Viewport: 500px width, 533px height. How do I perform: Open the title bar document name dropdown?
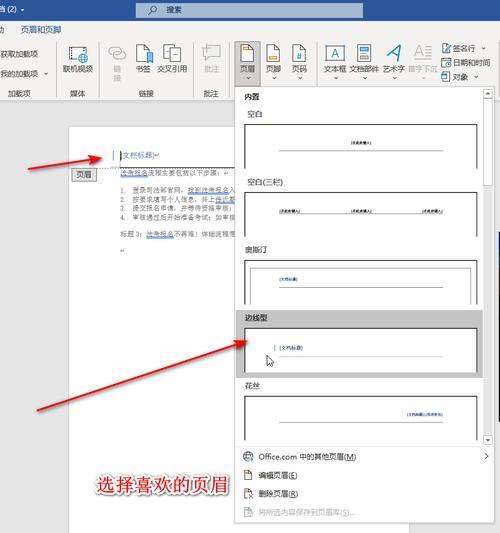(x=22, y=10)
